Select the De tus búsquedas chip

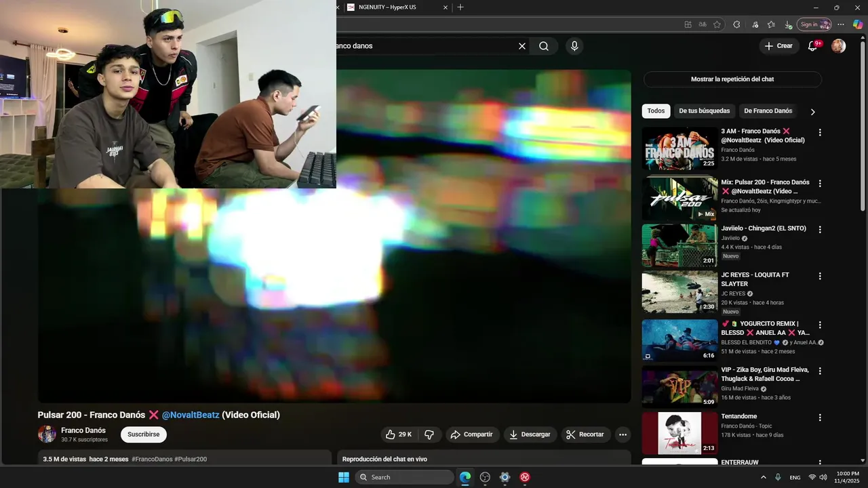[x=705, y=111]
